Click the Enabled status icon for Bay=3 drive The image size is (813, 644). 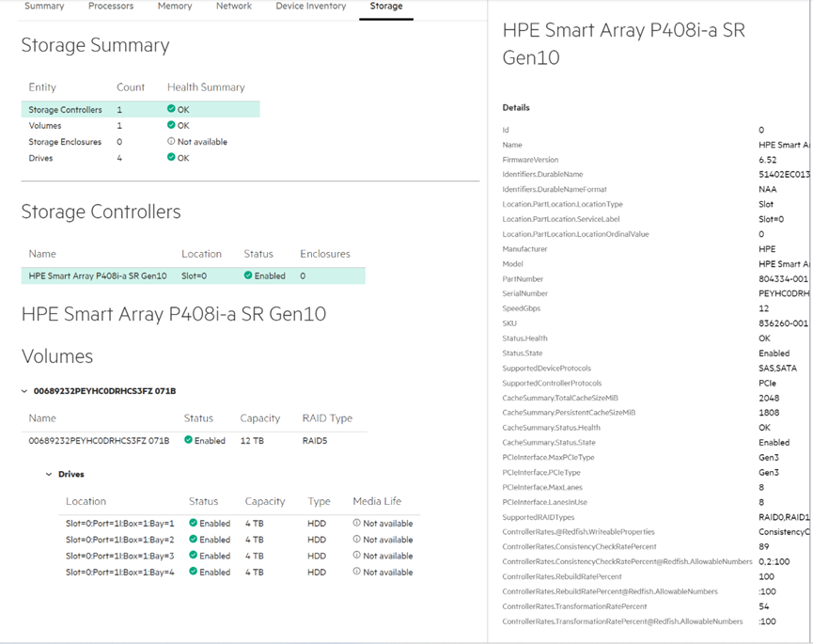click(x=194, y=555)
